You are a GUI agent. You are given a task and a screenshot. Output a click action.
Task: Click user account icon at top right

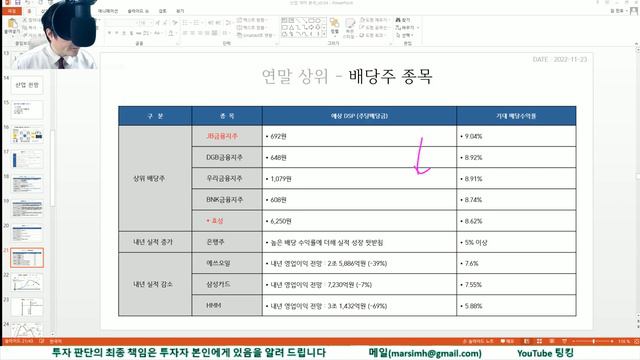point(633,11)
